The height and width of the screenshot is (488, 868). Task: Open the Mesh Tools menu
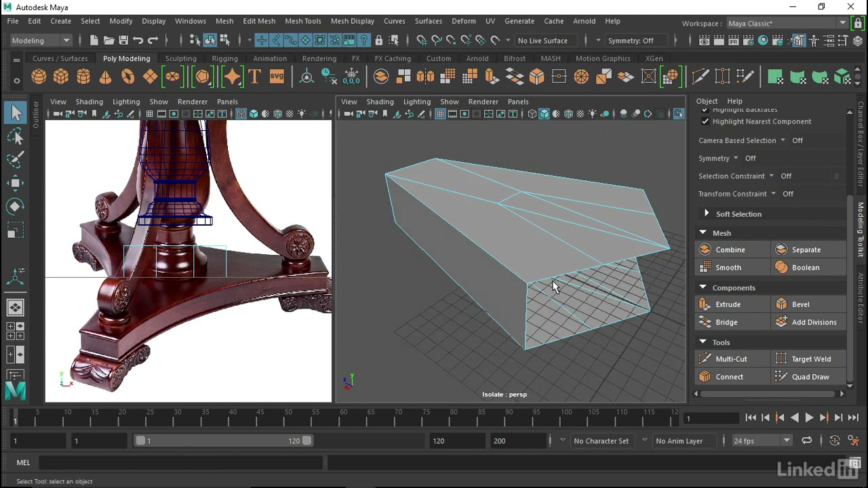click(x=302, y=21)
